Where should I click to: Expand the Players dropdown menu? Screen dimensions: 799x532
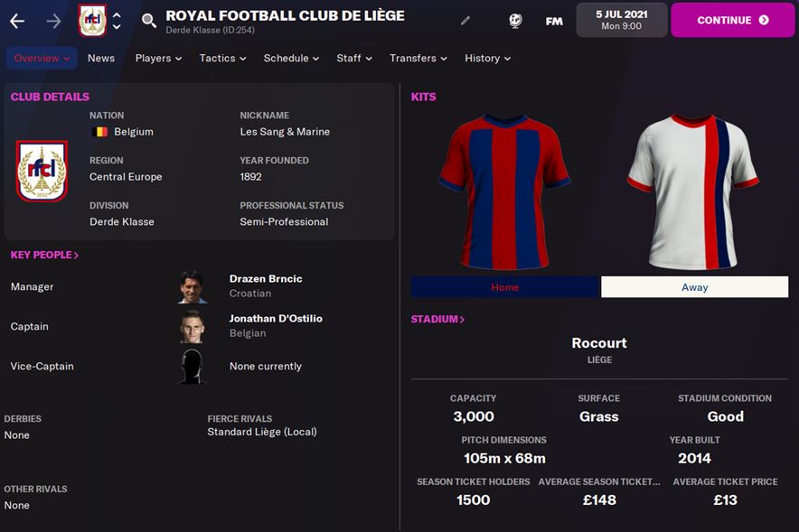pyautogui.click(x=158, y=58)
